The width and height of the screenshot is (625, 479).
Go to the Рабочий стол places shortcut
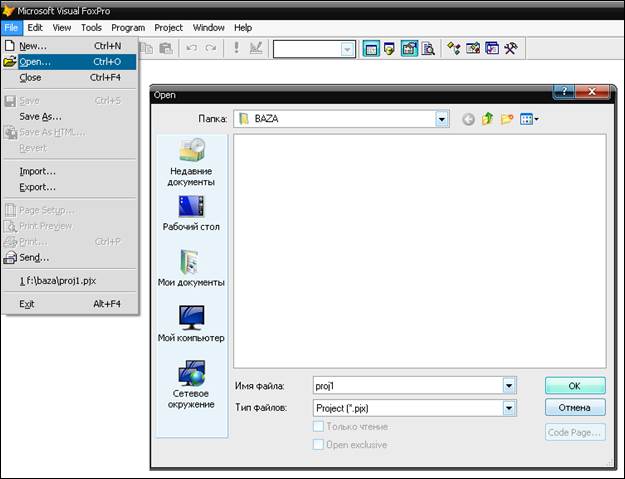coord(191,213)
